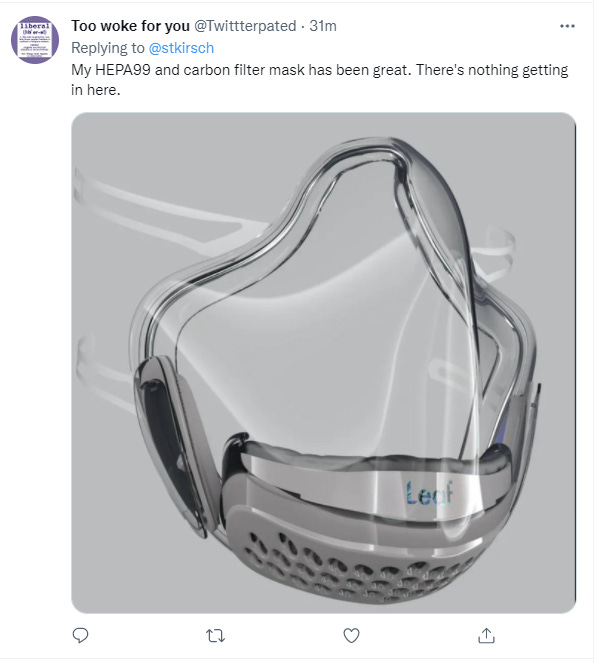Open the share upload arrow icon
Image resolution: width=598 pixels, height=663 pixels.
pos(486,635)
